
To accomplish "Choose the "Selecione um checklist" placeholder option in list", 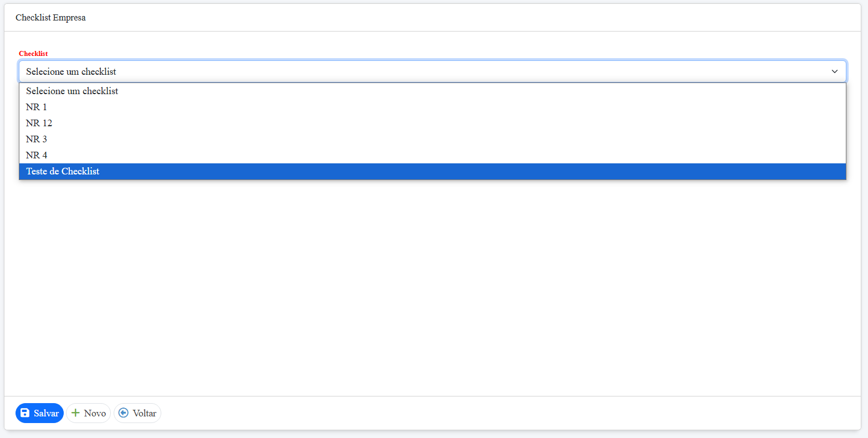I will tap(72, 91).
